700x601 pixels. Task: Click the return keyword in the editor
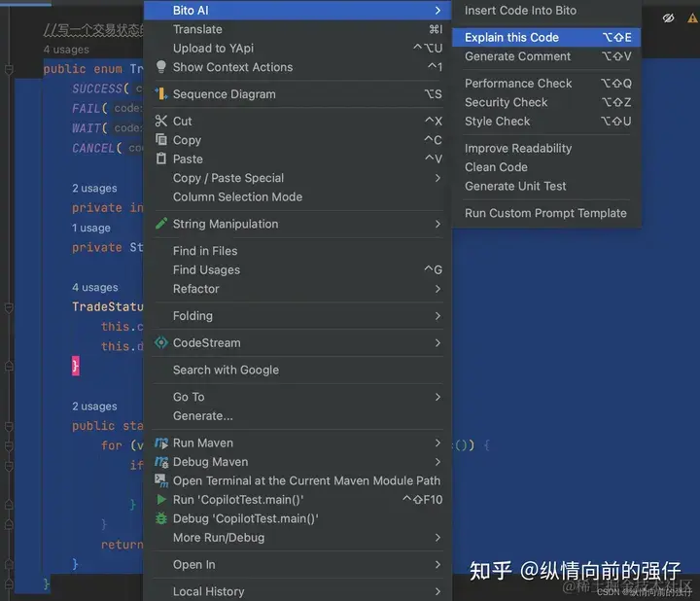(x=122, y=545)
